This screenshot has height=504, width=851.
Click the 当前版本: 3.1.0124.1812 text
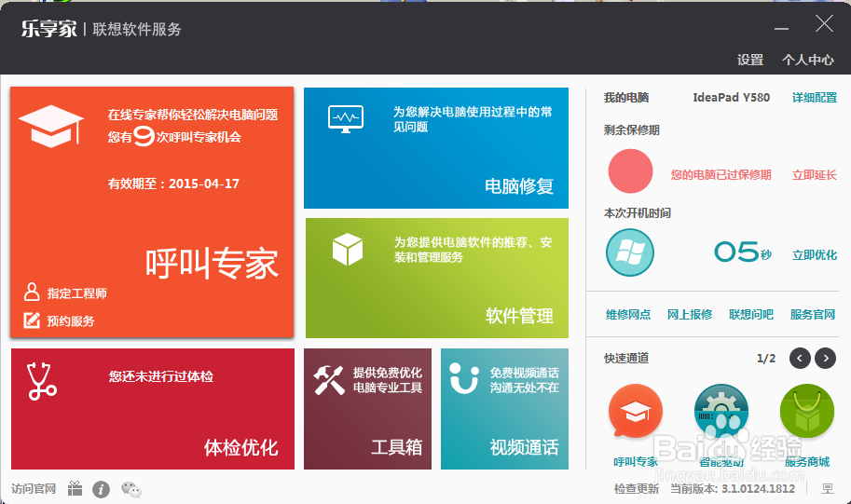tap(733, 489)
